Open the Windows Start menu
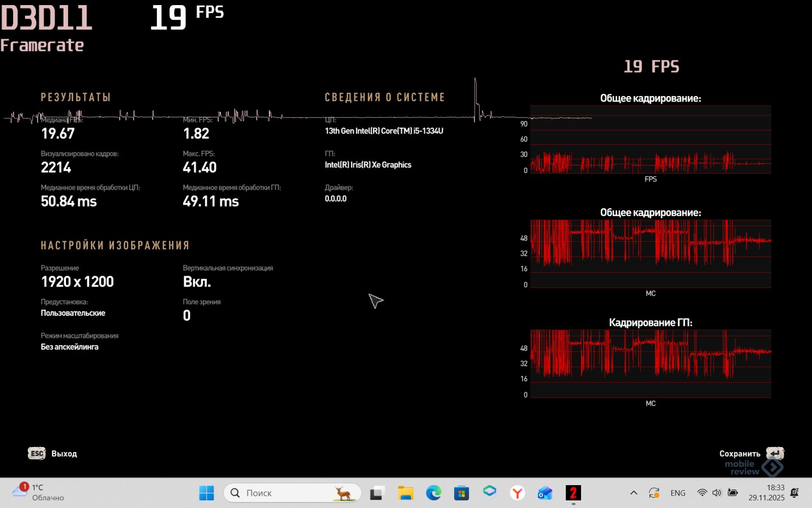812x508 pixels. point(207,493)
